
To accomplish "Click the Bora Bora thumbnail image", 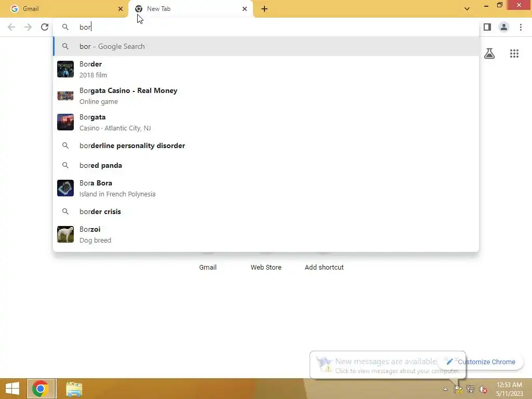I will coord(65,188).
